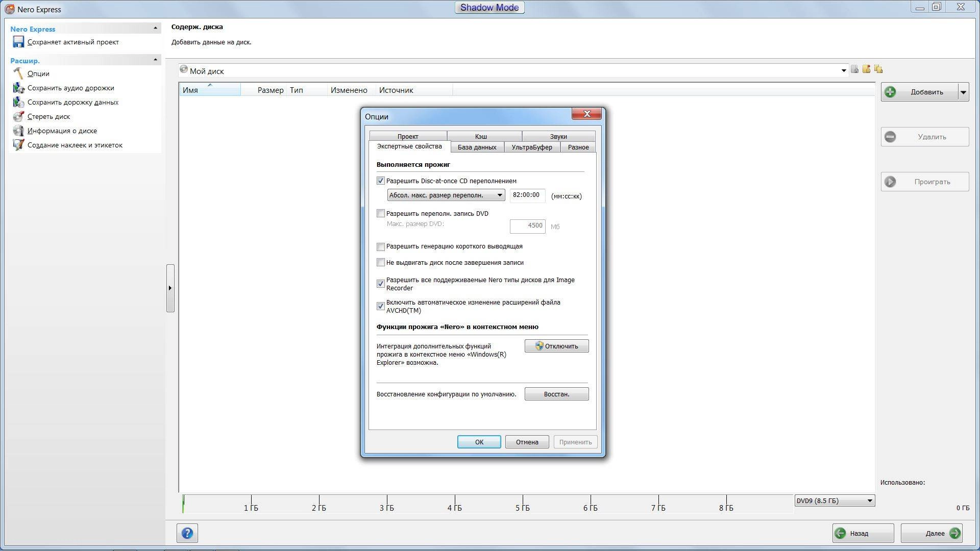Switch to the Проект tab
The width and height of the screenshot is (980, 551).
(408, 136)
